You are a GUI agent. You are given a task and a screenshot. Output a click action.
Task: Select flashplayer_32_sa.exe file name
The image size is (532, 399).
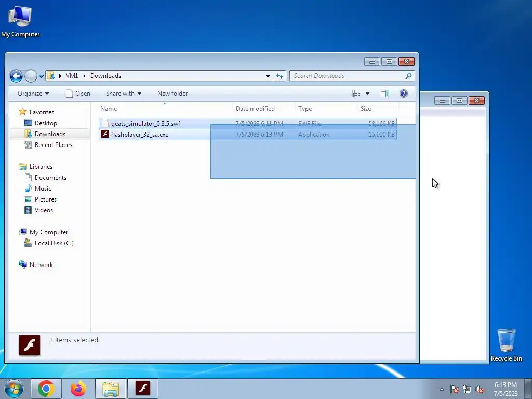[139, 135]
